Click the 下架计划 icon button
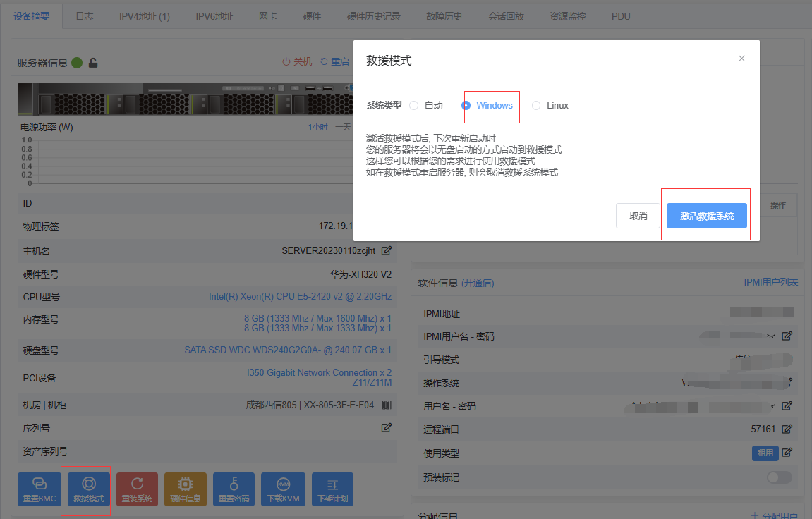 (332, 489)
